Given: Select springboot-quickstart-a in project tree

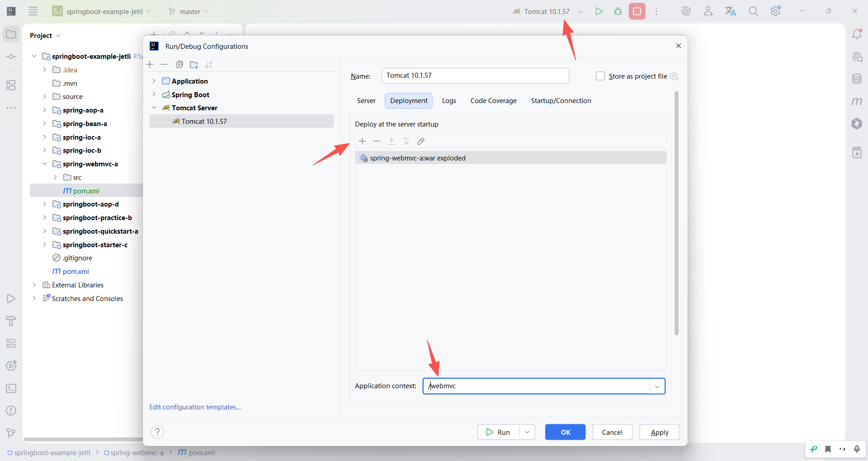Looking at the screenshot, I should 100,231.
